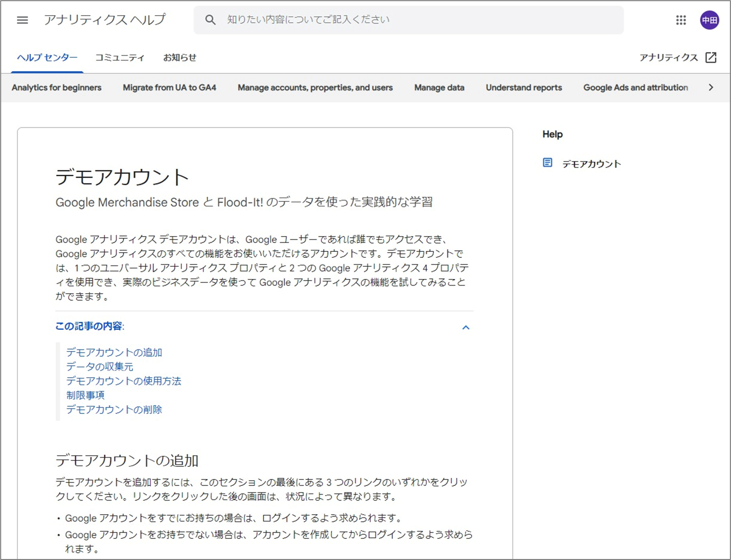Click the right arrow to scroll category topics
731x560 pixels.
point(711,87)
